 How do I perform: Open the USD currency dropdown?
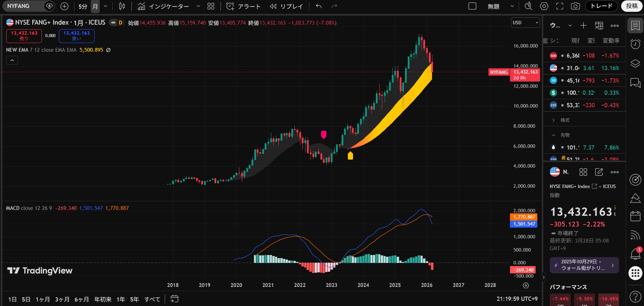tap(525, 23)
